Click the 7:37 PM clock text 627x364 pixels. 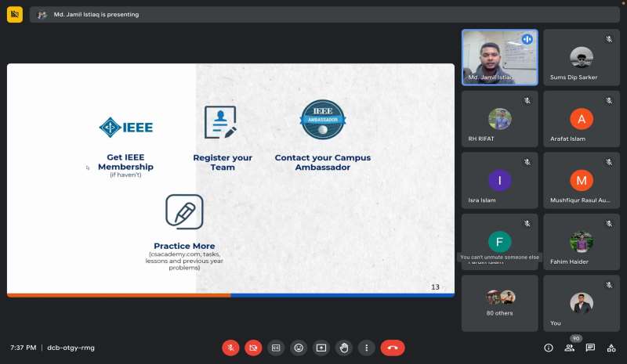click(24, 348)
